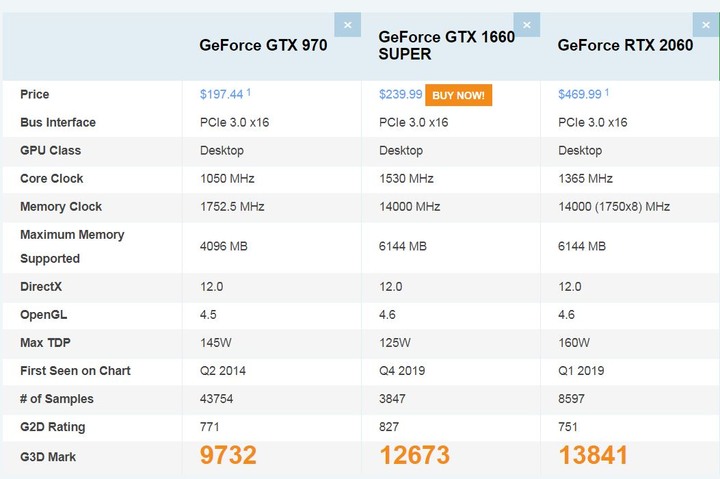Click the BUY NOW! button
Image resolution: width=720 pixels, height=479 pixels.
(x=458, y=95)
